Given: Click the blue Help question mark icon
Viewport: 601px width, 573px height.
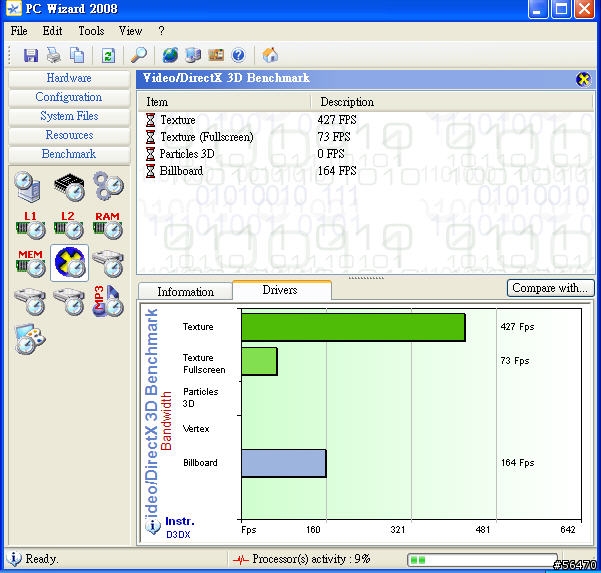Looking at the screenshot, I should click(x=238, y=55).
